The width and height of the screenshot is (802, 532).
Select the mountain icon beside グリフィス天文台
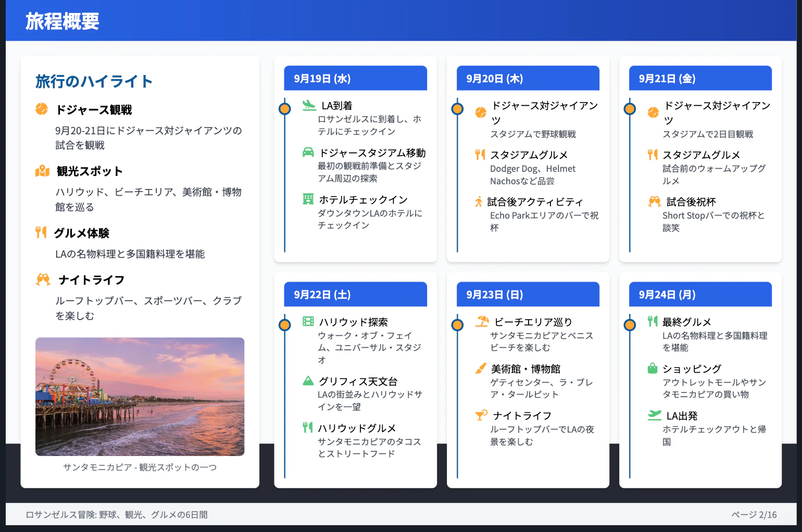[308, 381]
